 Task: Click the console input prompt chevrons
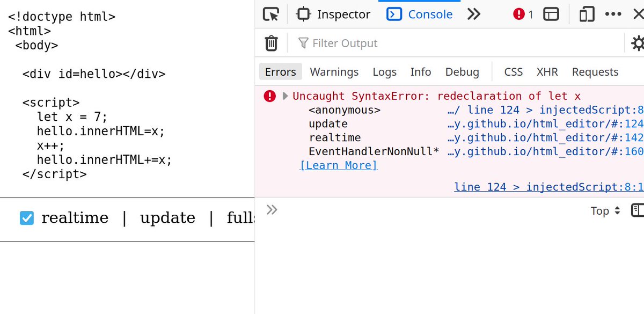pos(272,210)
